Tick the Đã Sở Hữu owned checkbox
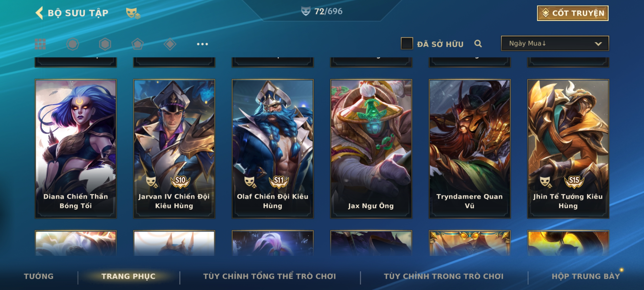This screenshot has width=644, height=290. click(x=407, y=44)
